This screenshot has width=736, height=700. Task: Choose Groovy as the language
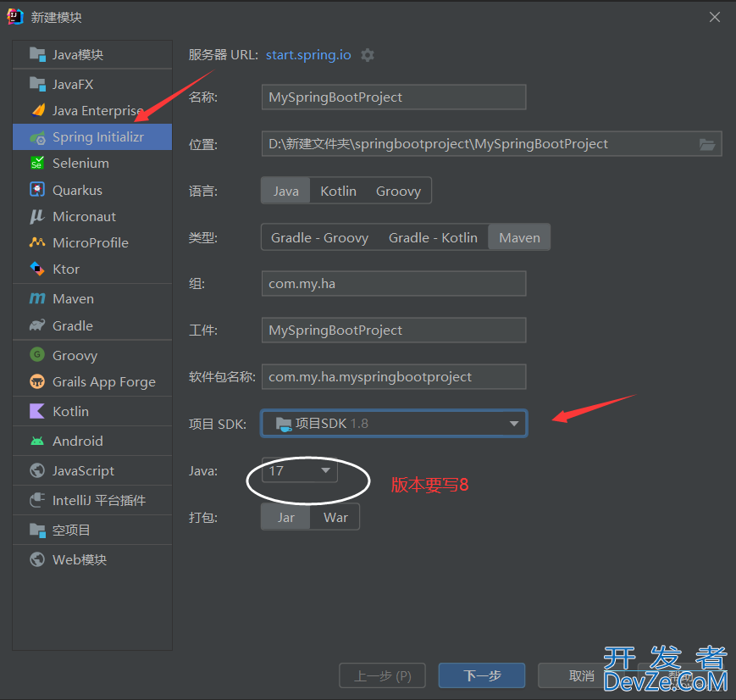point(398,191)
